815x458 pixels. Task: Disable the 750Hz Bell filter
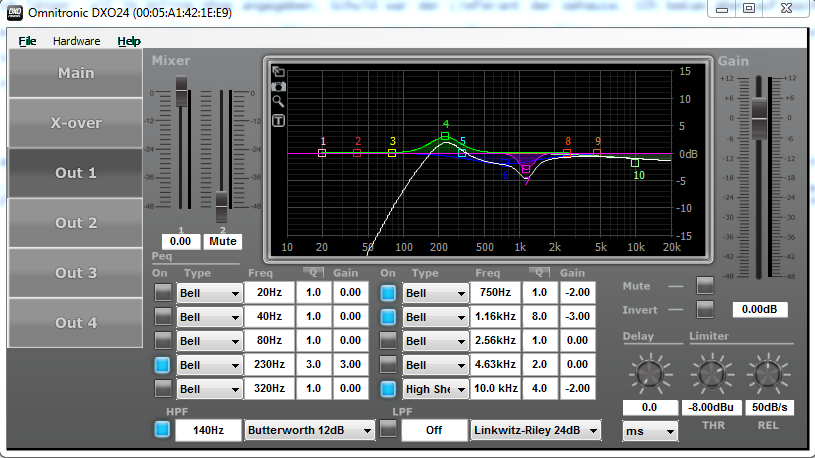(388, 292)
